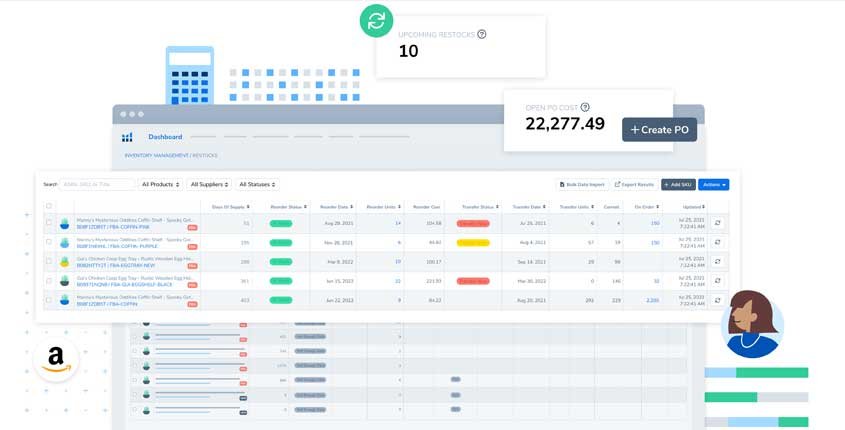
Task: Refresh the FBA-COFFIN-PURPLE row
Action: tap(717, 242)
